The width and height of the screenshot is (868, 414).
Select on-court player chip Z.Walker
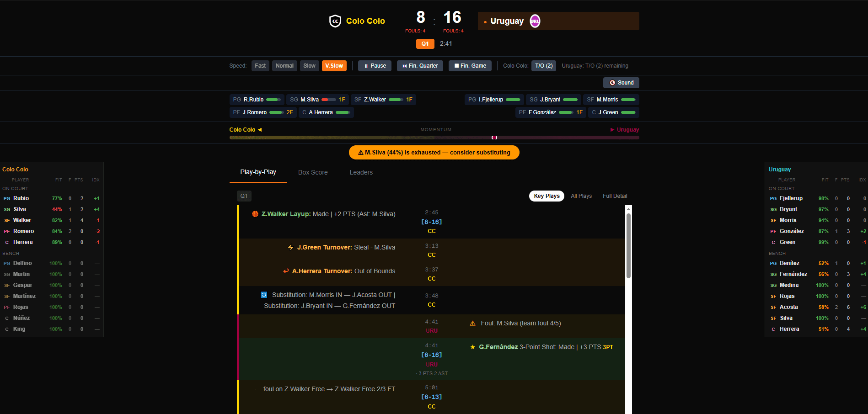(383, 100)
